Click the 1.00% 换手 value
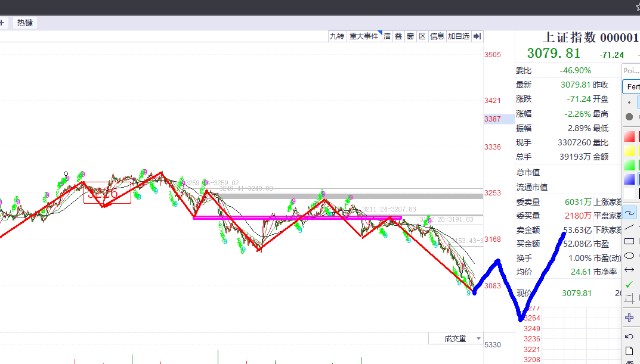The width and height of the screenshot is (640, 364). coord(580,258)
